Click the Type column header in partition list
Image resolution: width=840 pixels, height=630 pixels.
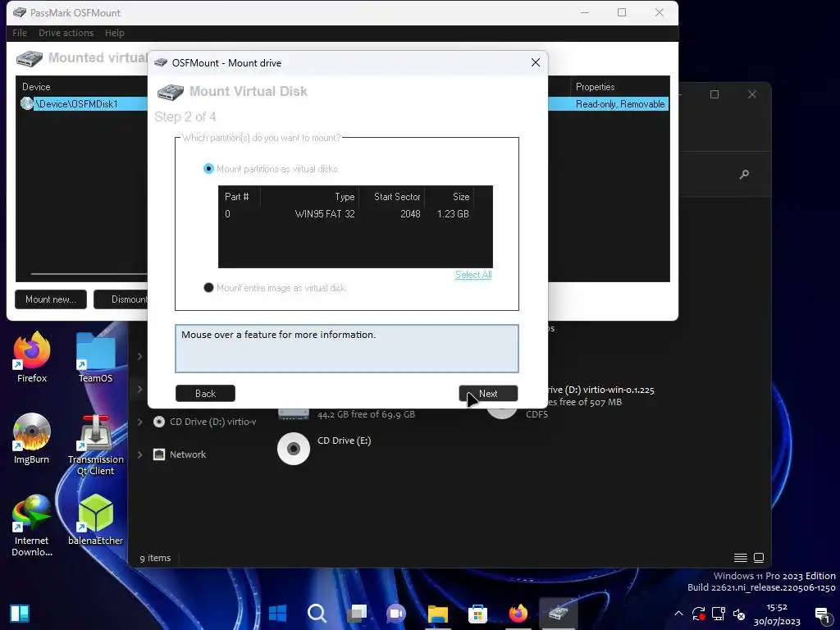[x=309, y=197]
